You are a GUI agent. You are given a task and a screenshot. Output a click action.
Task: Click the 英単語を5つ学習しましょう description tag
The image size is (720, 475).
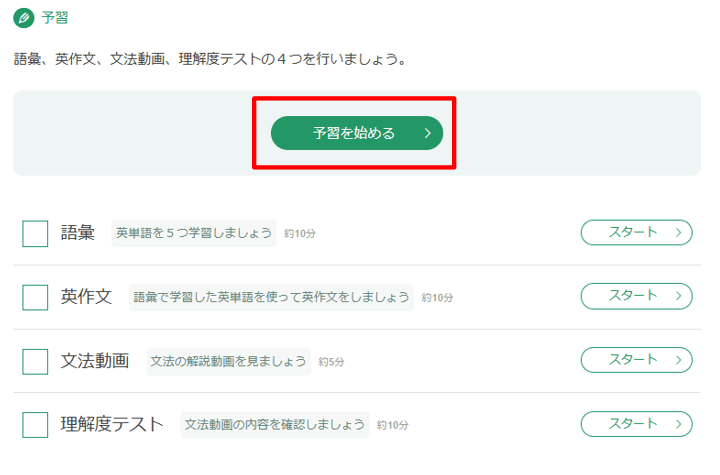tap(194, 233)
